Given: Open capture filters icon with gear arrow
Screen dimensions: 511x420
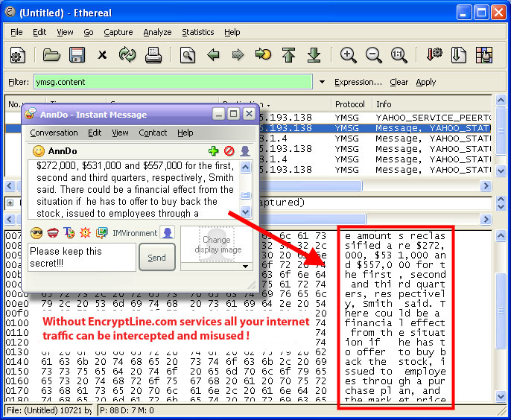Looking at the screenshot, I should coord(434,55).
